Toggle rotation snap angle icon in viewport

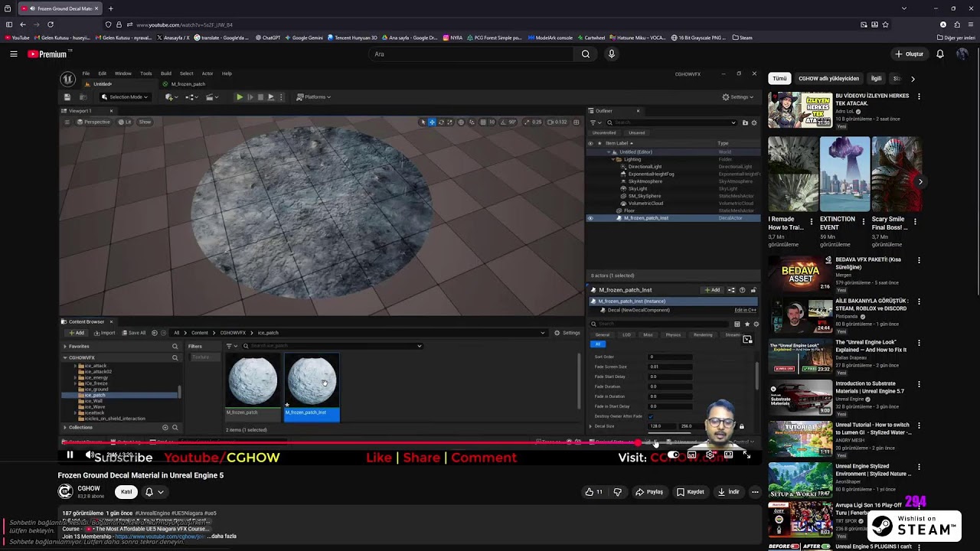coord(502,122)
